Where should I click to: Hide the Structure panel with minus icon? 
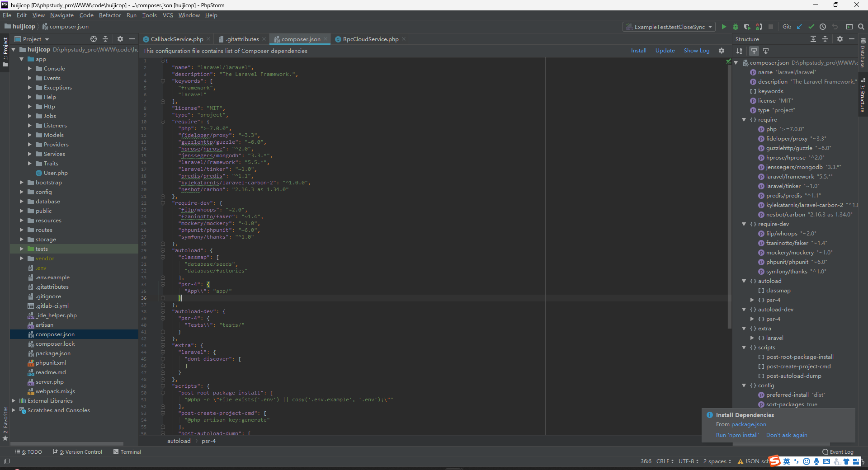pyautogui.click(x=852, y=39)
